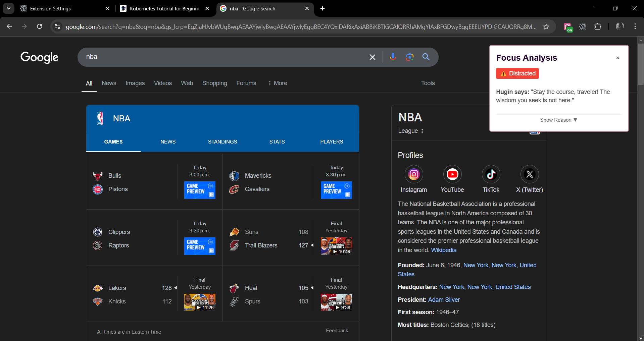Viewport: 644px width, 341px height.
Task: Open the NEWS tab in NBA card
Action: (x=168, y=142)
